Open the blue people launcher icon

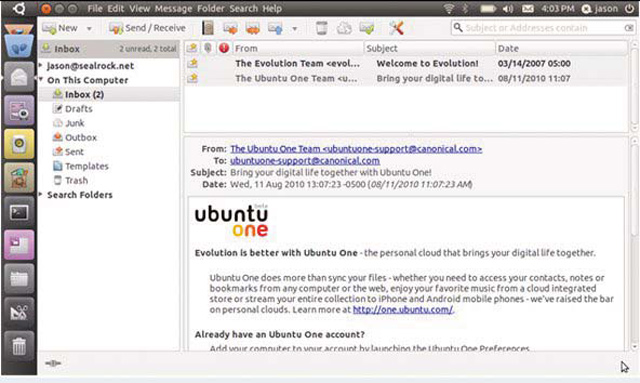click(19, 43)
